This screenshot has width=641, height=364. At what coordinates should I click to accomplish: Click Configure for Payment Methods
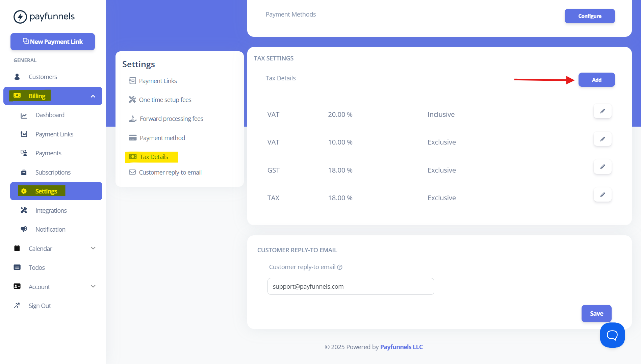tap(590, 16)
